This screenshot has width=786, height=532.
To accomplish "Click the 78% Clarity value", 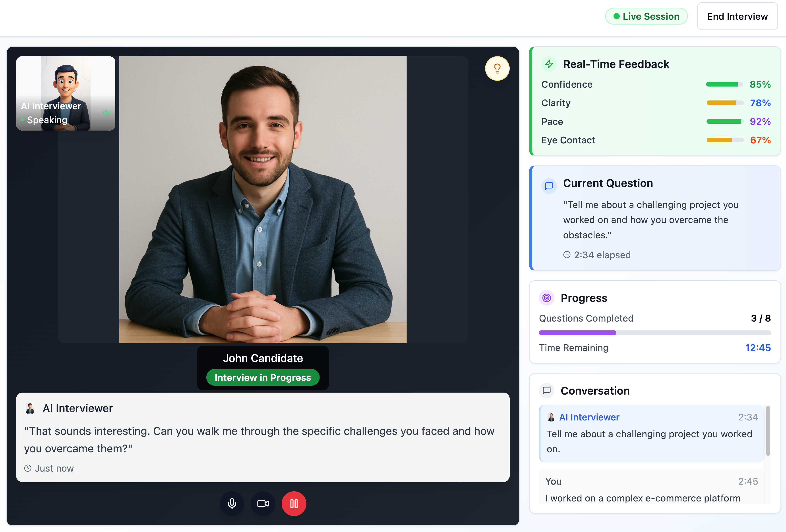I will (760, 103).
